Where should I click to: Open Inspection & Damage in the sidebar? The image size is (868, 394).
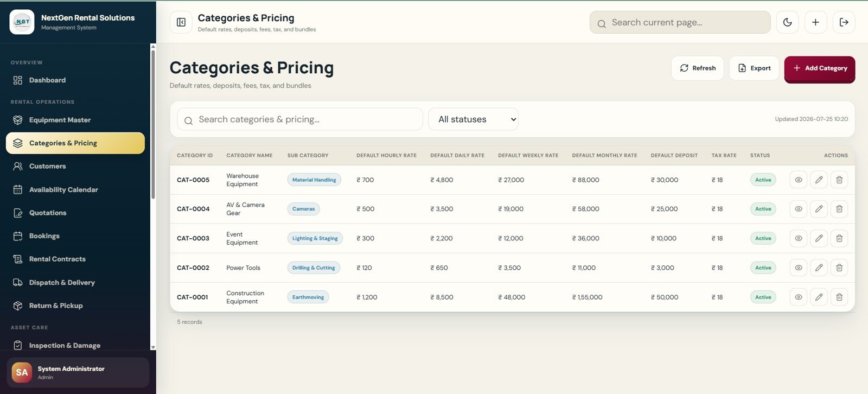pos(75,345)
